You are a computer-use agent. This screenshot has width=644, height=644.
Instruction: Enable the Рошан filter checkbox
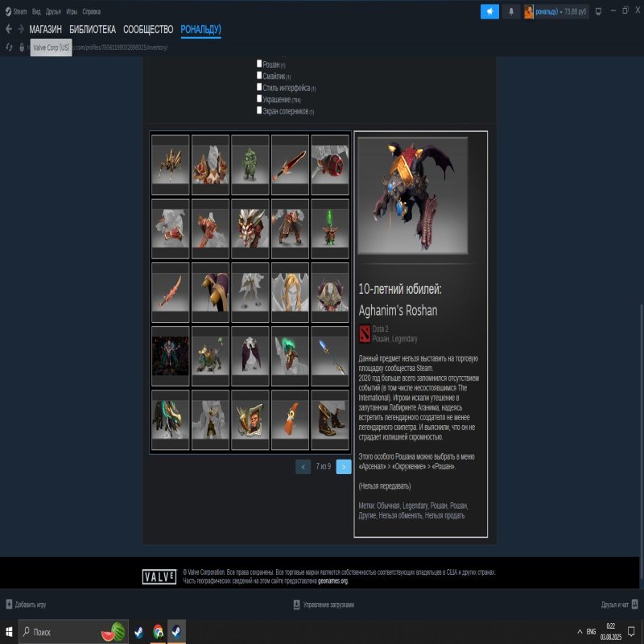tap(259, 64)
